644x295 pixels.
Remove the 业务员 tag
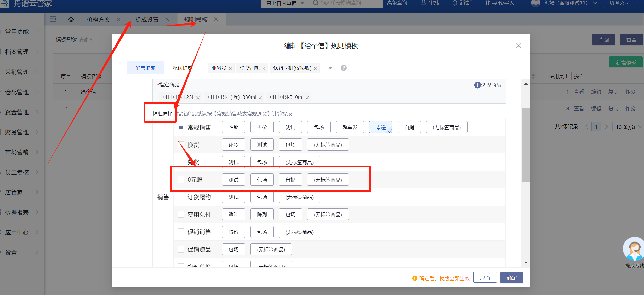pyautogui.click(x=230, y=68)
